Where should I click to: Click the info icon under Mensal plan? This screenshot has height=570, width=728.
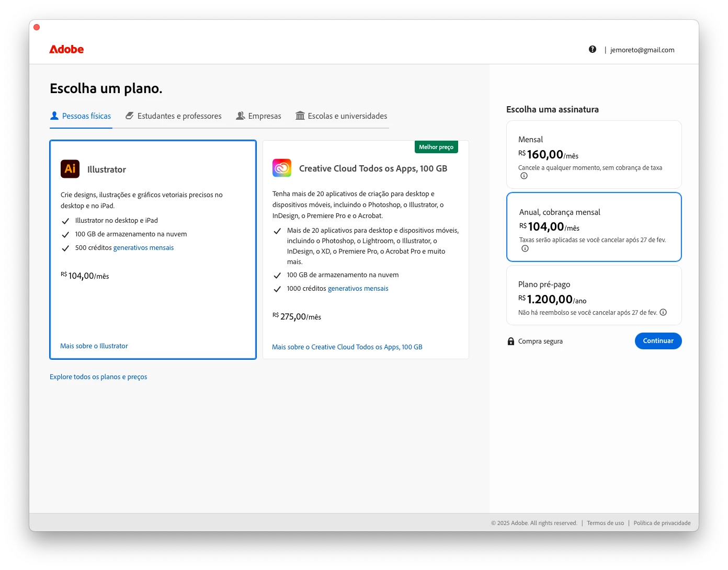point(524,176)
